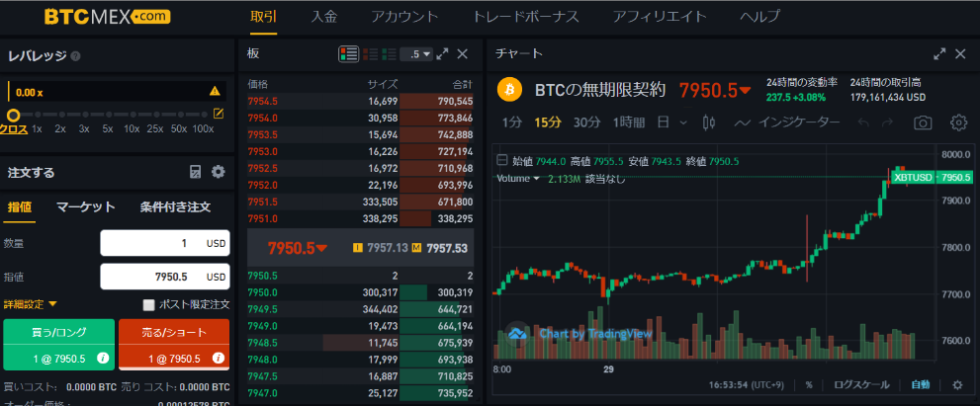
Task: Click the 売る/ショート sell button
Action: tap(174, 344)
